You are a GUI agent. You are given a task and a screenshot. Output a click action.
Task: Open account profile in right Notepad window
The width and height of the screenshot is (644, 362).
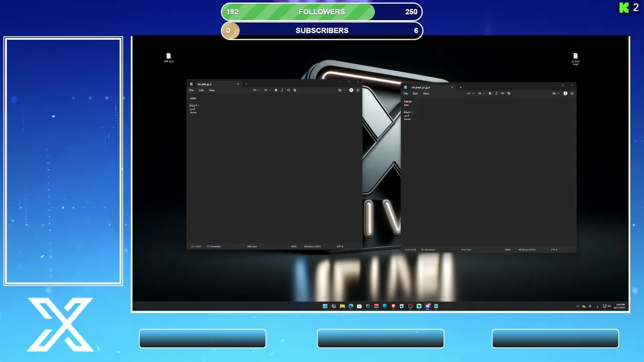[x=565, y=93]
